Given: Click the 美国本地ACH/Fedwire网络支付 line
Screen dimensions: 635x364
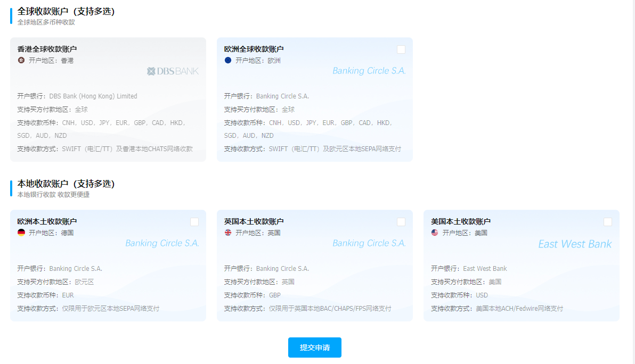Looking at the screenshot, I should [497, 309].
